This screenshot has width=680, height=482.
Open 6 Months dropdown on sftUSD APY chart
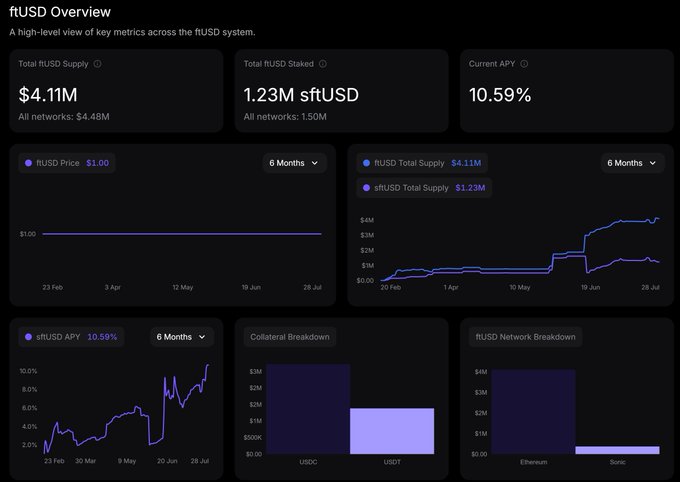(x=182, y=337)
